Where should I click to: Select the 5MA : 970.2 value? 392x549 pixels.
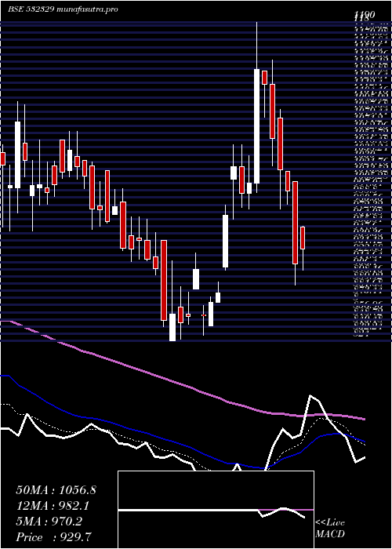coord(49,522)
